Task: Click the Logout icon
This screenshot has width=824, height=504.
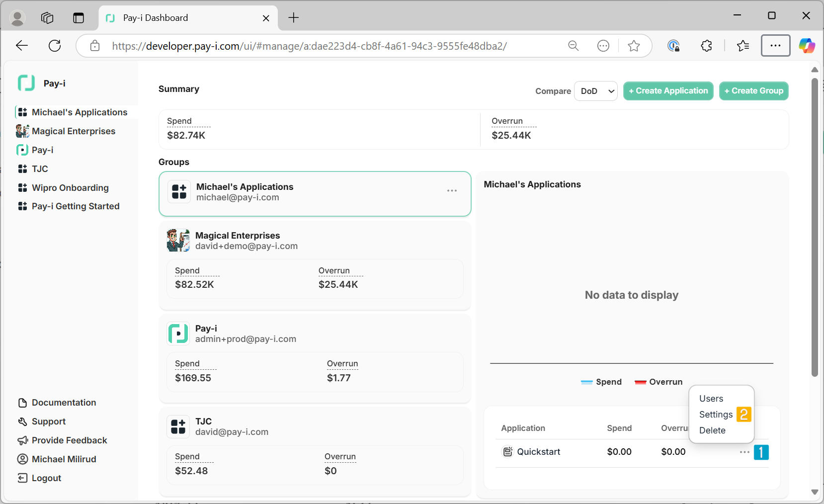Action: [22, 478]
